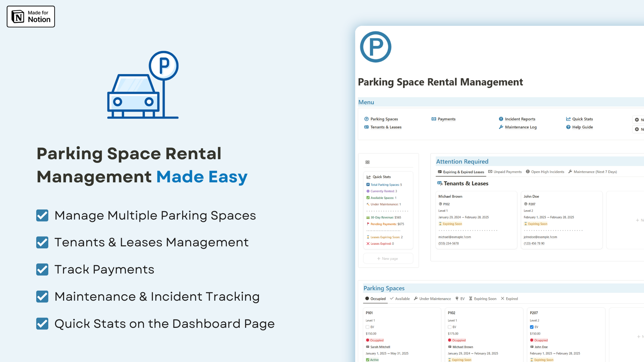Click the parking P logo icon
This screenshot has height=362, width=644.
click(376, 47)
